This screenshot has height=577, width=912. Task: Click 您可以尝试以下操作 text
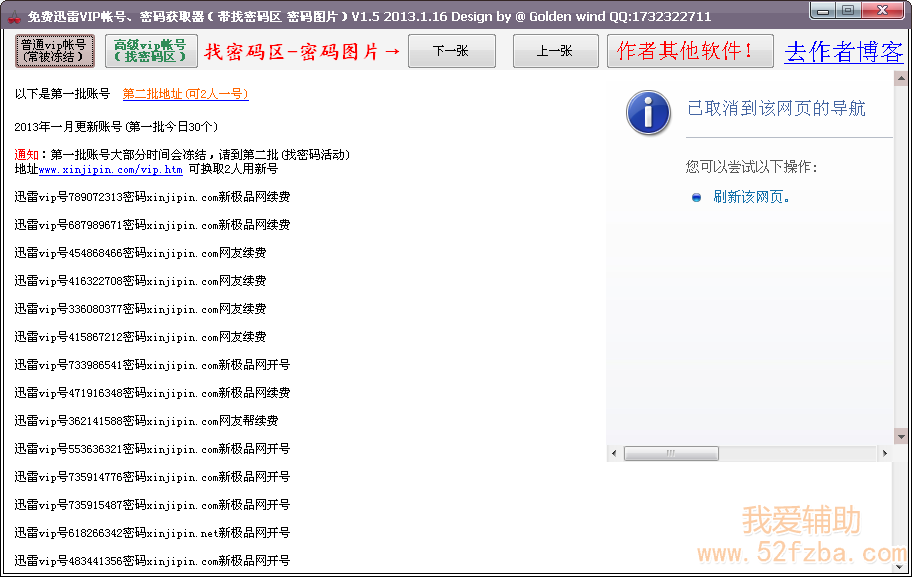tap(752, 168)
